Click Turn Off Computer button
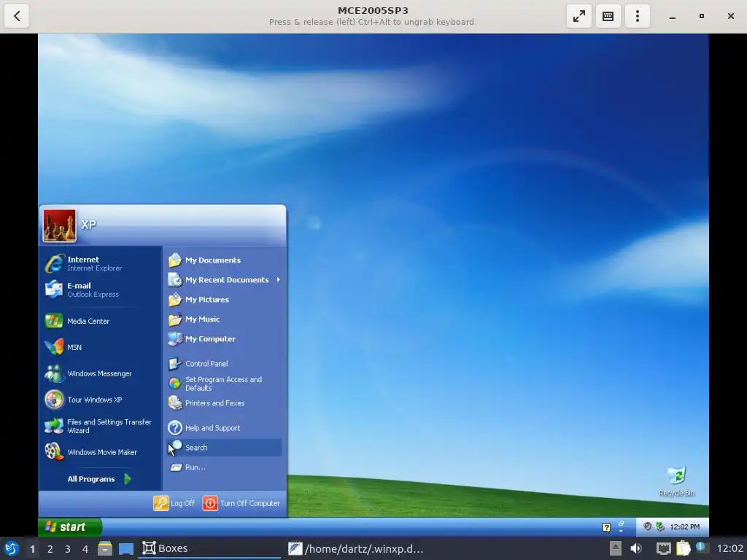The image size is (747, 560). pos(241,503)
